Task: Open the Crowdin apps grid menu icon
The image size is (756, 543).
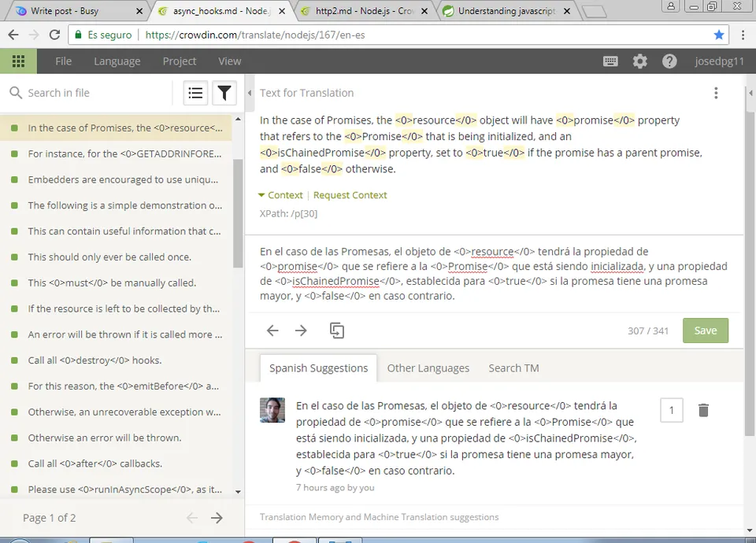Action: [18, 61]
